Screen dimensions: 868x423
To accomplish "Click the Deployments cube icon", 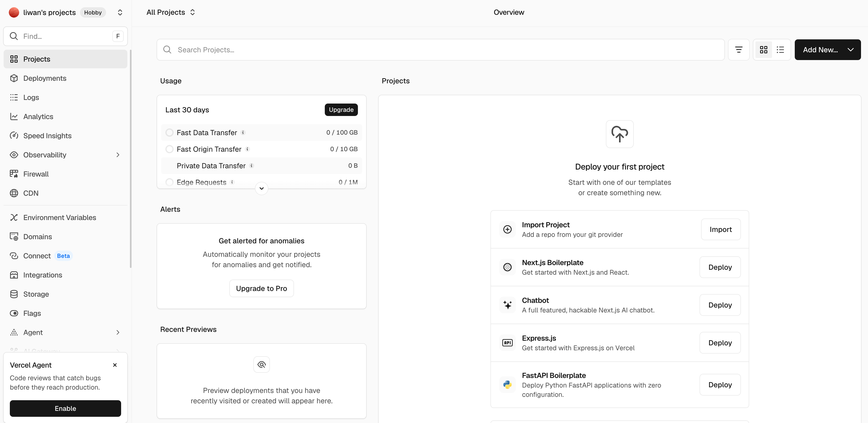I will tap(14, 78).
